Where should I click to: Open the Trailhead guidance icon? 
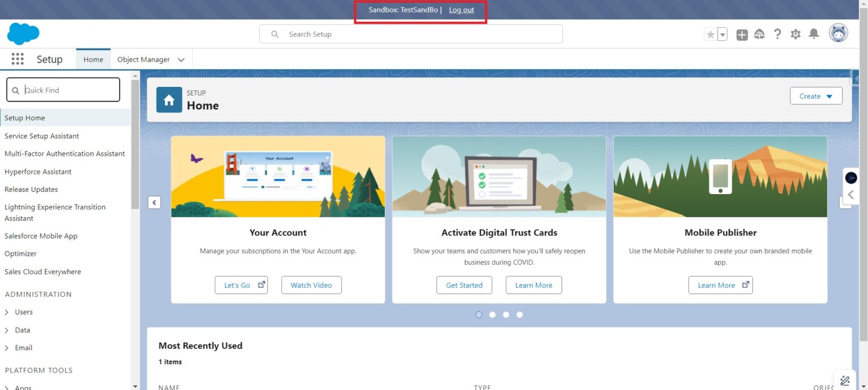coord(759,34)
